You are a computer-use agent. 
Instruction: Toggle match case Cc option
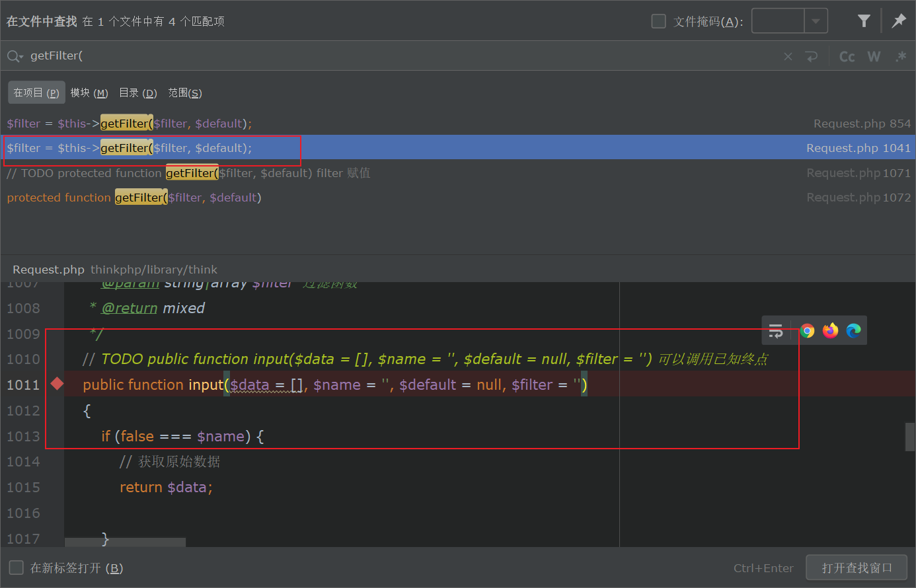[847, 57]
